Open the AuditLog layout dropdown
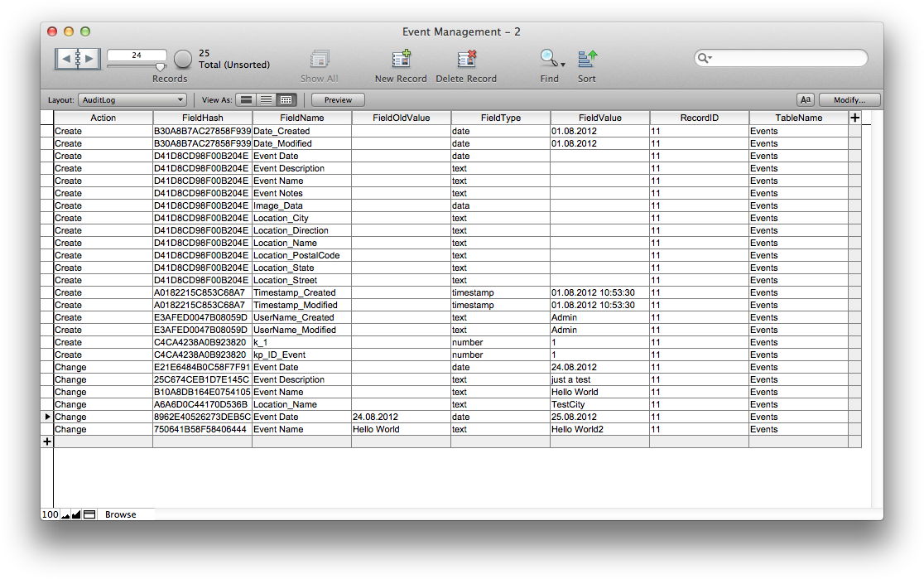Image resolution: width=924 pixels, height=579 pixels. [x=132, y=99]
